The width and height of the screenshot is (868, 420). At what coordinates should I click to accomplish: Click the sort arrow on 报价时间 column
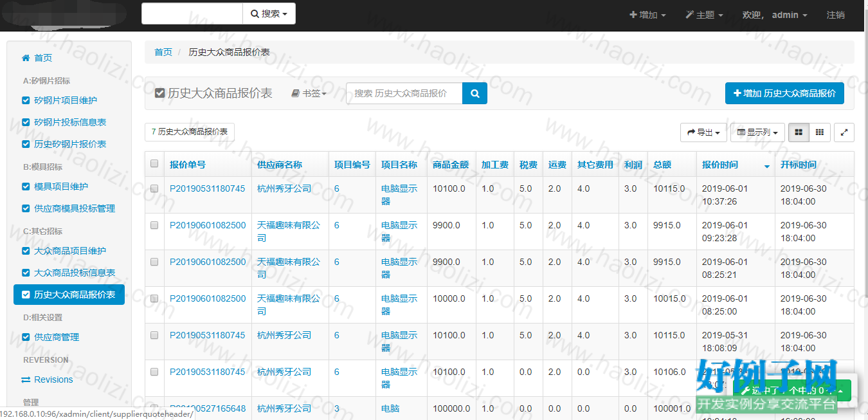click(766, 167)
